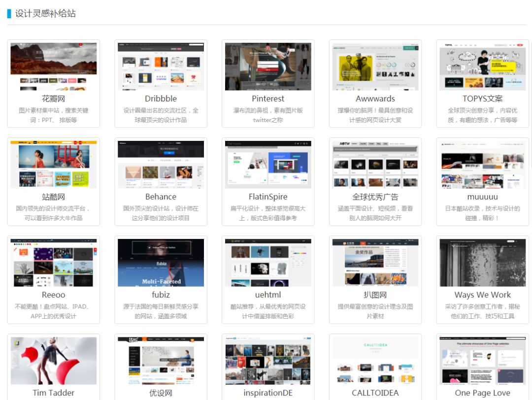Click the 优设网 title link

pyautogui.click(x=161, y=393)
